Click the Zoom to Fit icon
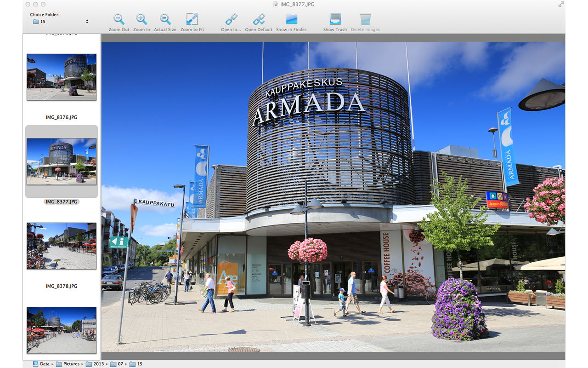The width and height of the screenshot is (588, 368). [192, 19]
